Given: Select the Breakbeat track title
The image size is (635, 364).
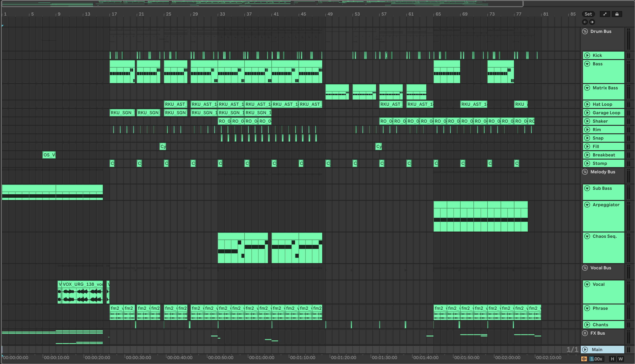Looking at the screenshot, I should (x=604, y=155).
